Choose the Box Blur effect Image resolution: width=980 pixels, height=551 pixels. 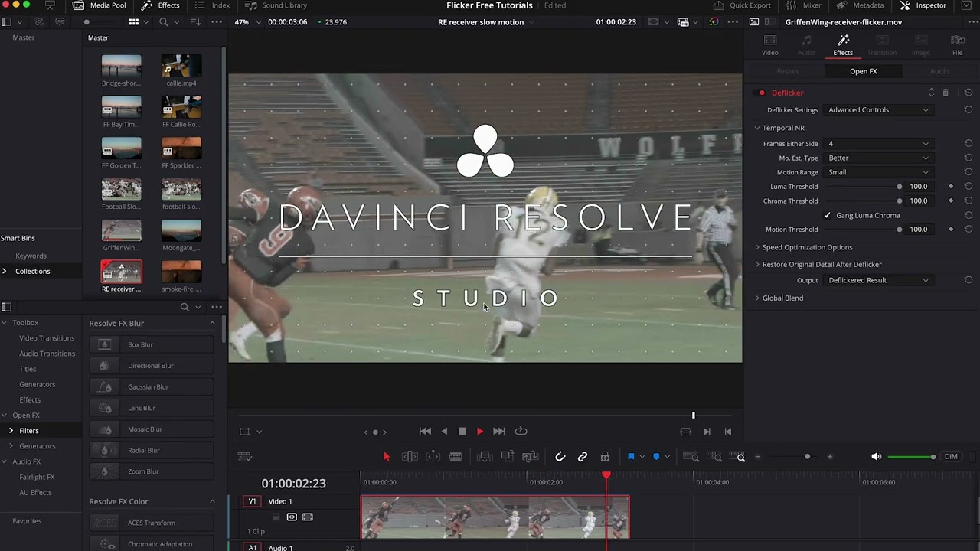[151, 345]
